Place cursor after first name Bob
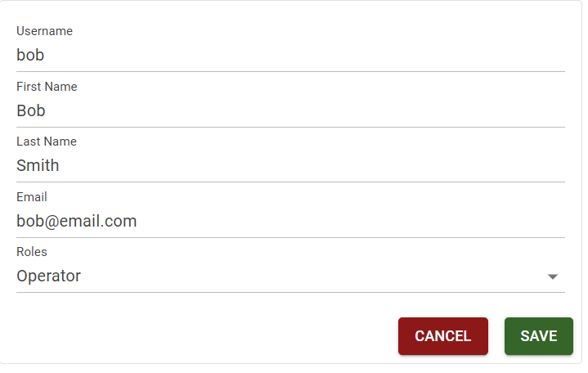 [x=47, y=110]
